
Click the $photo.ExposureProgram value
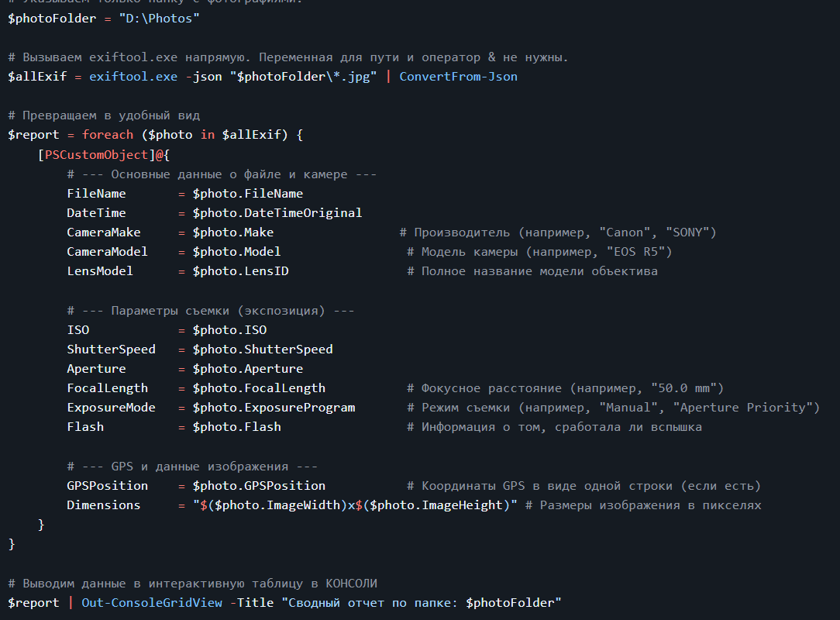click(x=274, y=408)
